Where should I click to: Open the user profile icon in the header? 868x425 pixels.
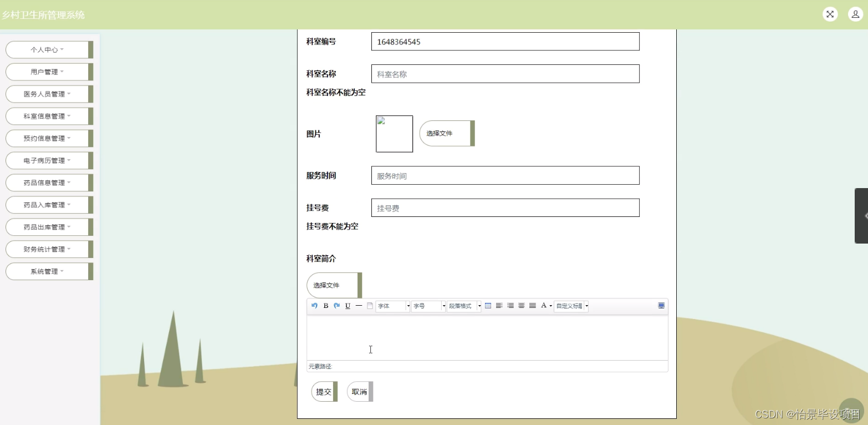[x=855, y=14]
